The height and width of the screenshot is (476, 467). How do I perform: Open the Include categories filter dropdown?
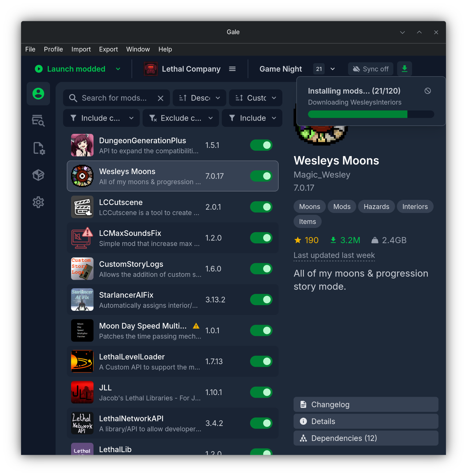(x=101, y=118)
